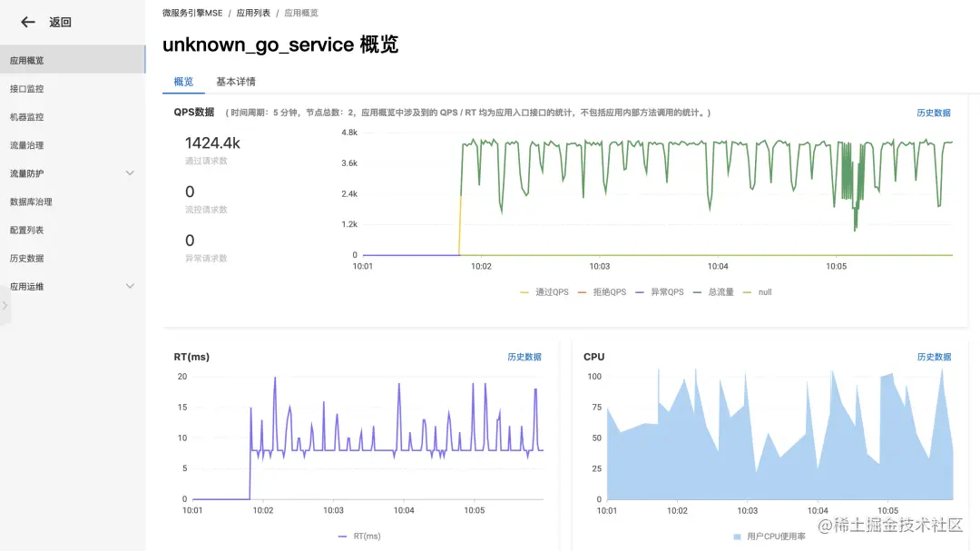Image resolution: width=980 pixels, height=551 pixels.
Task: Click the 流控请求数 label
Action: pyautogui.click(x=206, y=210)
